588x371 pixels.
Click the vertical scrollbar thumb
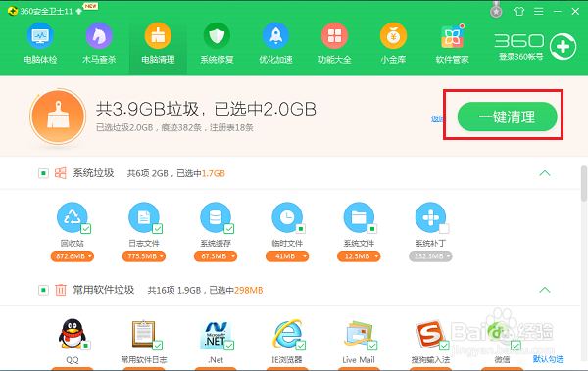tap(584, 184)
